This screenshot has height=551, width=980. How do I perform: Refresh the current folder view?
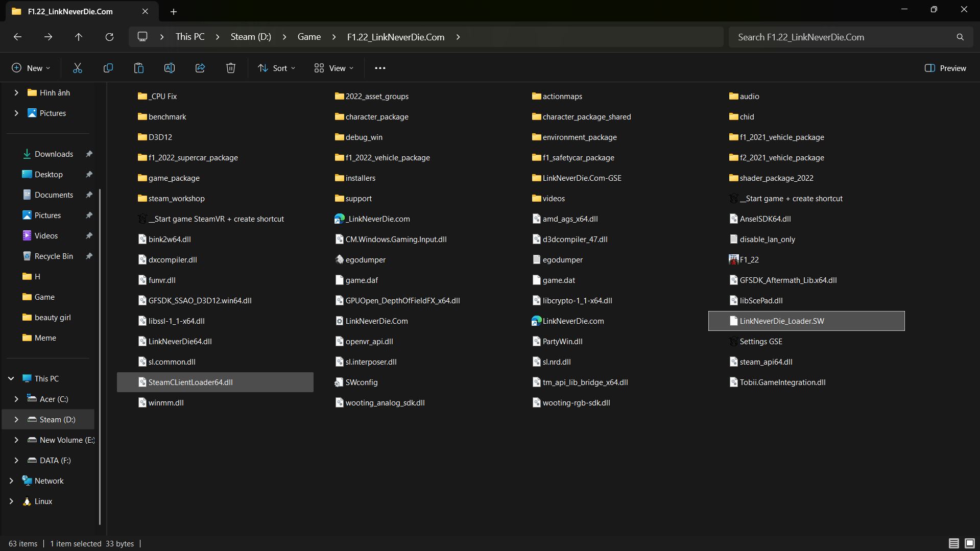click(109, 37)
